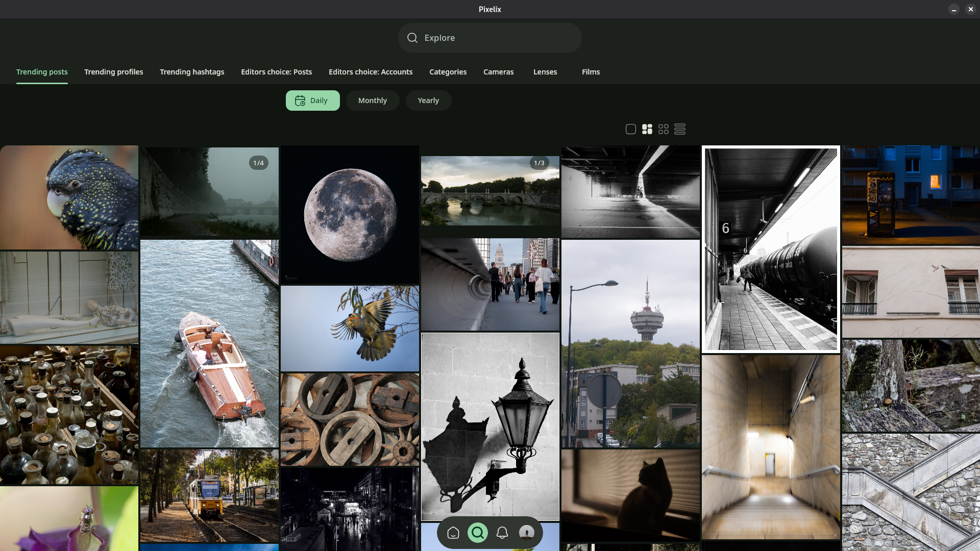Go to the Categories tab
This screenshot has width=980, height=551.
coord(448,72)
